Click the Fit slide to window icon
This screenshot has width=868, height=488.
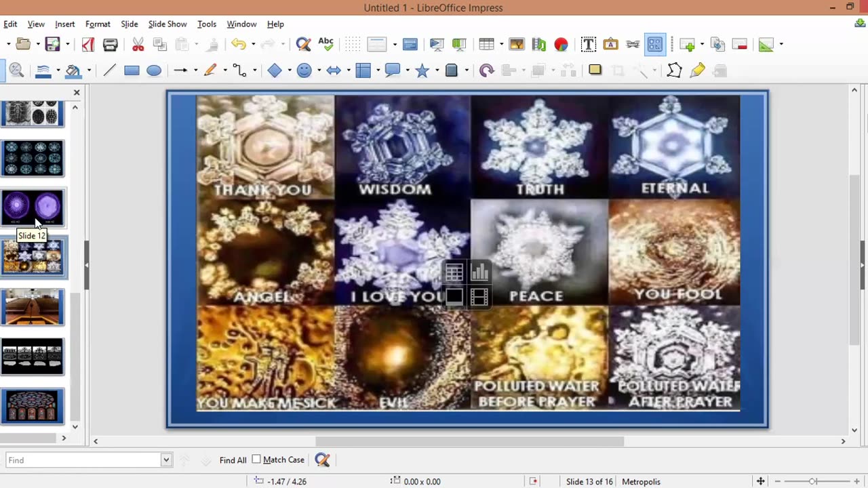pyautogui.click(x=761, y=481)
